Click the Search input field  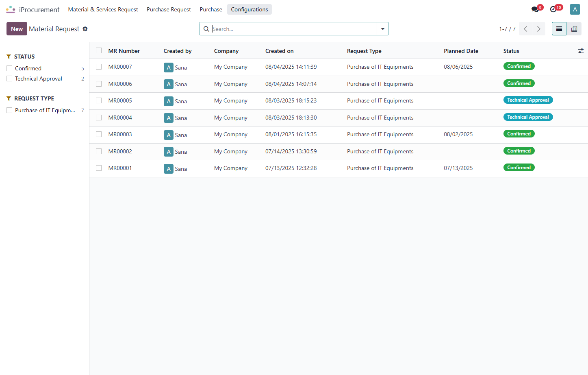294,29
